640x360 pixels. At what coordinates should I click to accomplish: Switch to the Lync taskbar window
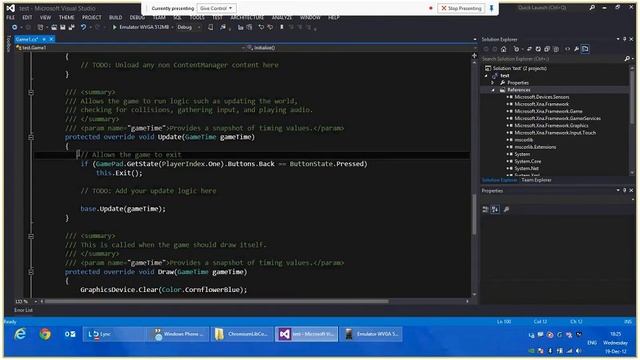coord(113,334)
